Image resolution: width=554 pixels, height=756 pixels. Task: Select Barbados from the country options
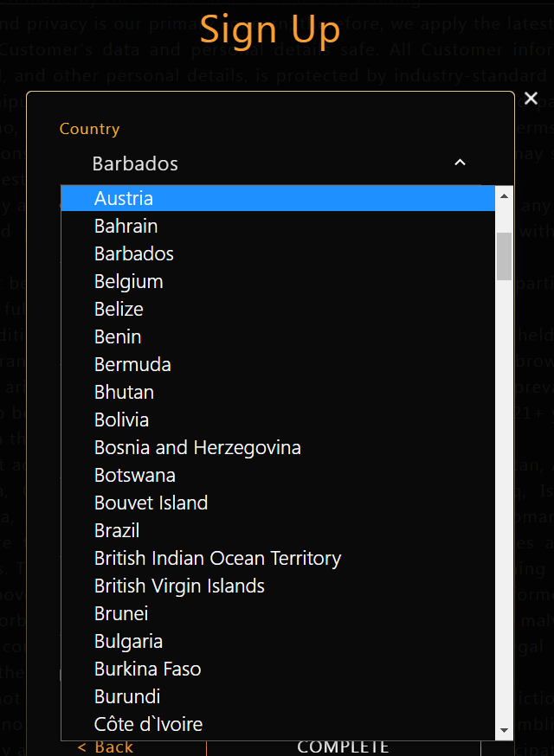tap(134, 253)
